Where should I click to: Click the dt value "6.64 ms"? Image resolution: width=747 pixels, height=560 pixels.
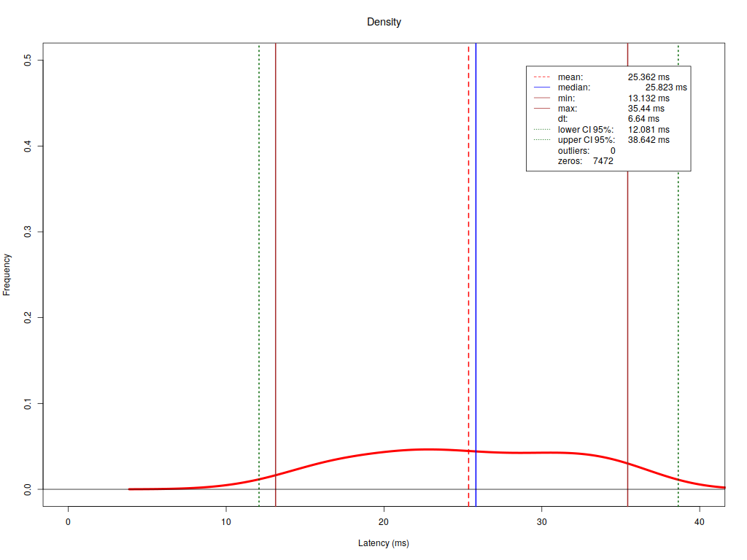click(643, 119)
